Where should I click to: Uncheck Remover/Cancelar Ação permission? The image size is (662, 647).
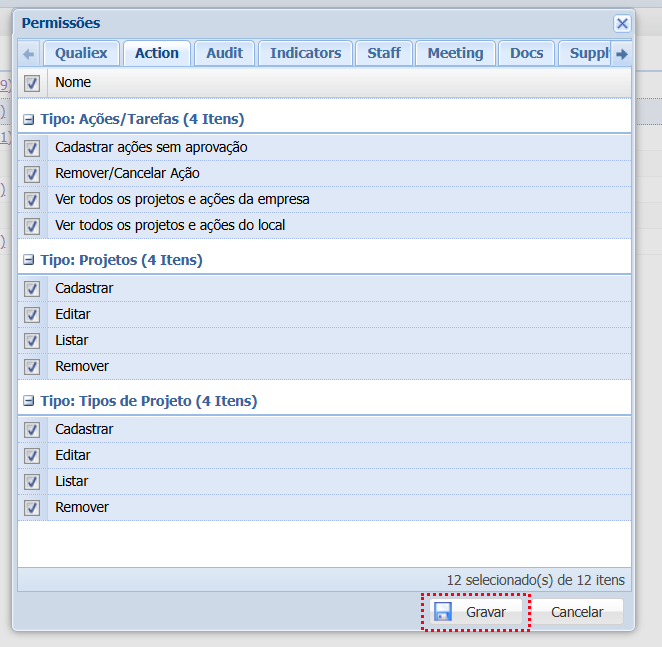tap(32, 174)
